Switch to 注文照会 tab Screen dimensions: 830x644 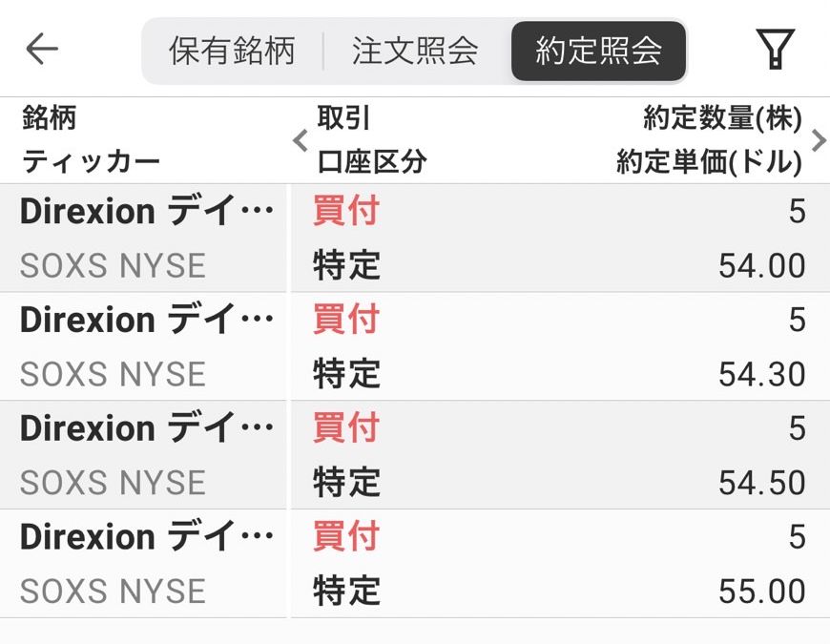click(415, 51)
